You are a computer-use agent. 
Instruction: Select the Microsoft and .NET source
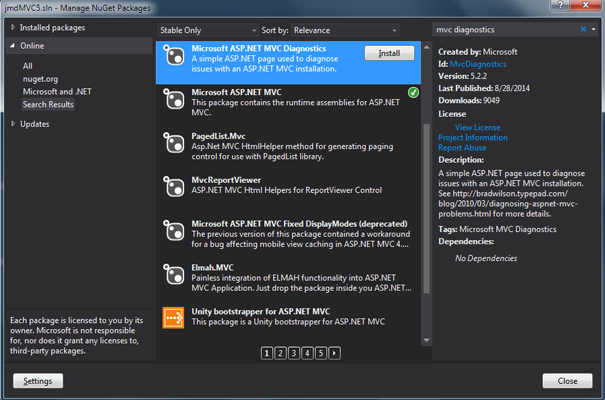(x=57, y=91)
